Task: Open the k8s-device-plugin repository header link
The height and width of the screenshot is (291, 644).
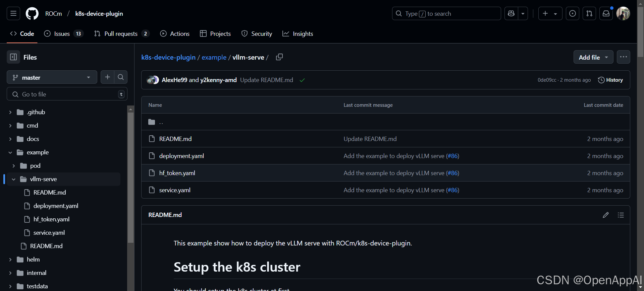Action: coord(99,14)
